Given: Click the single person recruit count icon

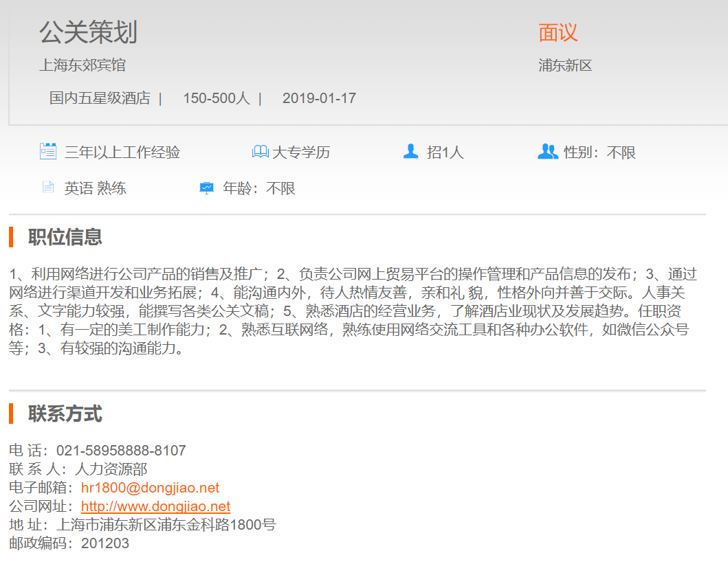Looking at the screenshot, I should [410, 151].
